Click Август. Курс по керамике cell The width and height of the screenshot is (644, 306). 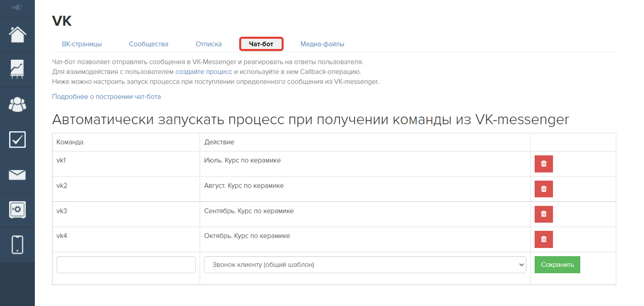coord(365,189)
